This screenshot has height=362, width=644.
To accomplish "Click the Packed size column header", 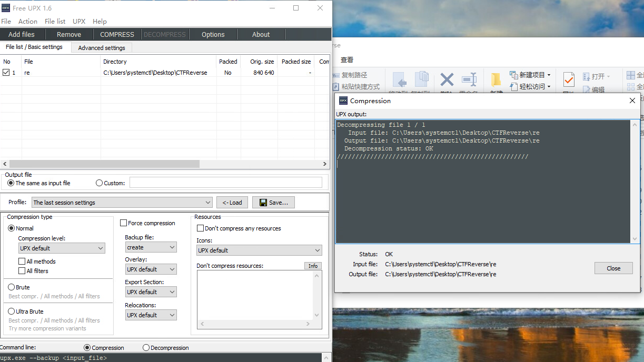I will (296, 62).
